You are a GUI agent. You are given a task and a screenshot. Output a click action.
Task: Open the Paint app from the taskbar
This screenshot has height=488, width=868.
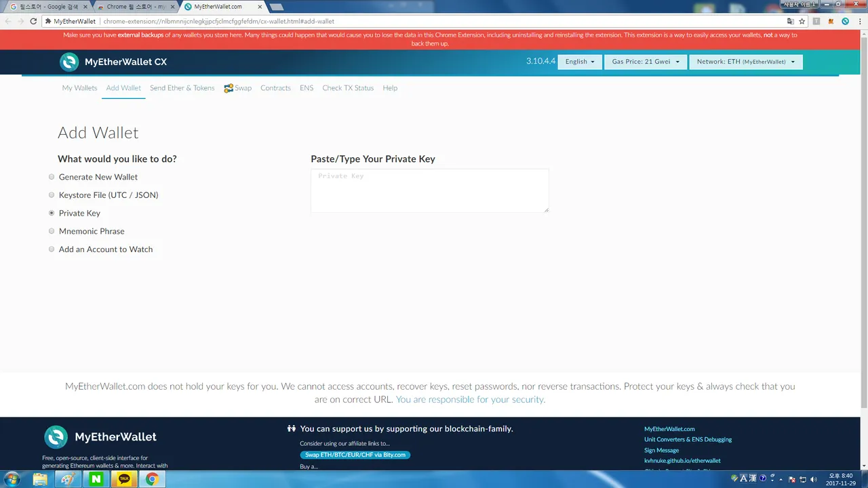[68, 479]
